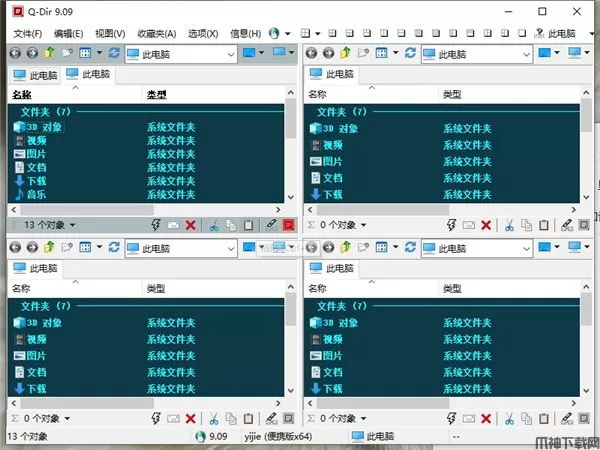Viewport: 600px width, 450px height.
Task: Open view mode dropdown arrow in top-left pane
Action: (99, 52)
